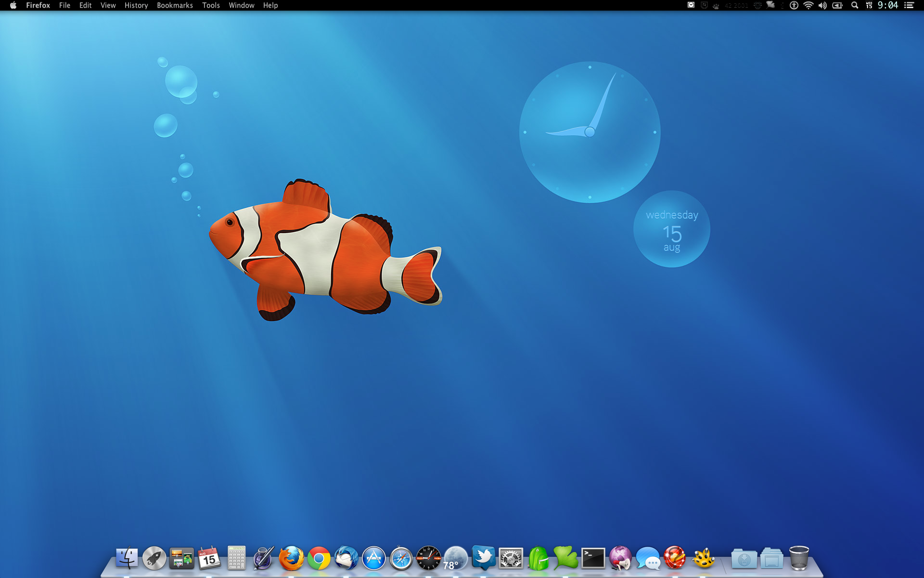Open the 78° weather dock icon
Screen dimensions: 924x578
[455, 558]
